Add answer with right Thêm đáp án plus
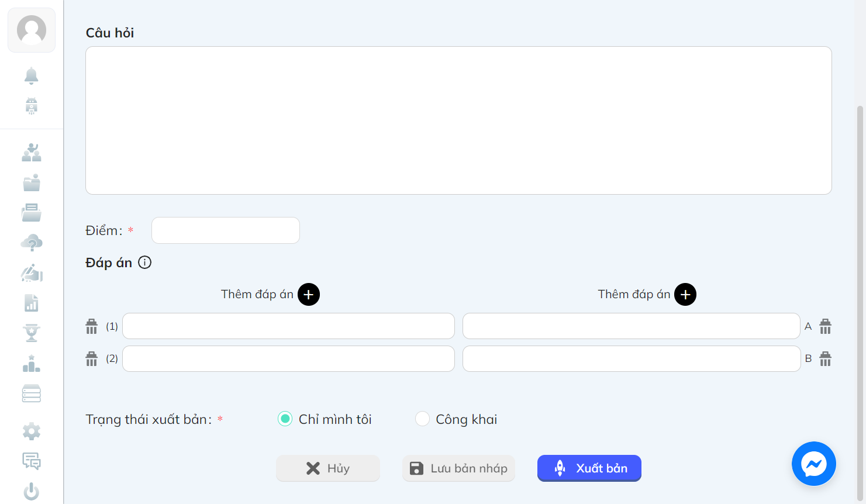This screenshot has width=866, height=504. [685, 294]
